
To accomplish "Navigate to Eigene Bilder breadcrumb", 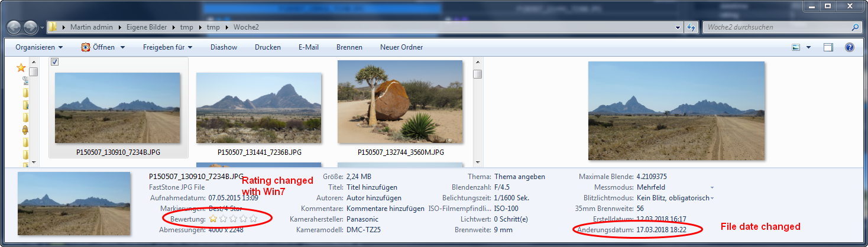I will tap(145, 27).
